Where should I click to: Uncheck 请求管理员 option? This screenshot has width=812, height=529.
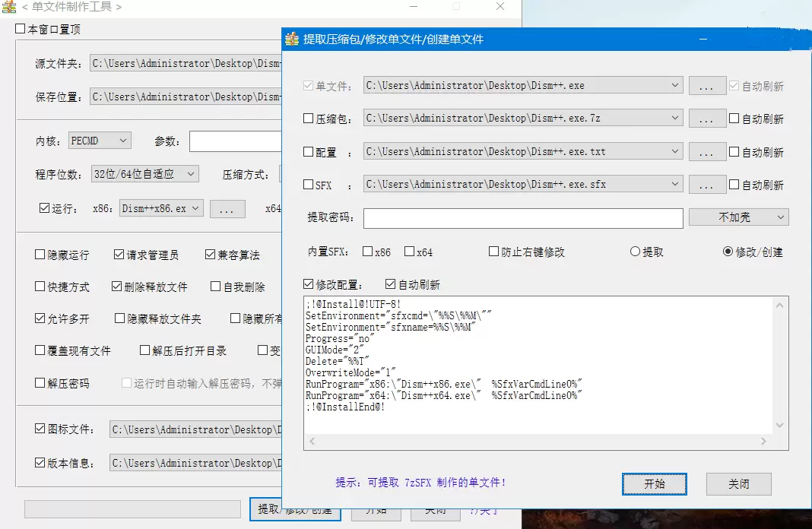tap(119, 254)
